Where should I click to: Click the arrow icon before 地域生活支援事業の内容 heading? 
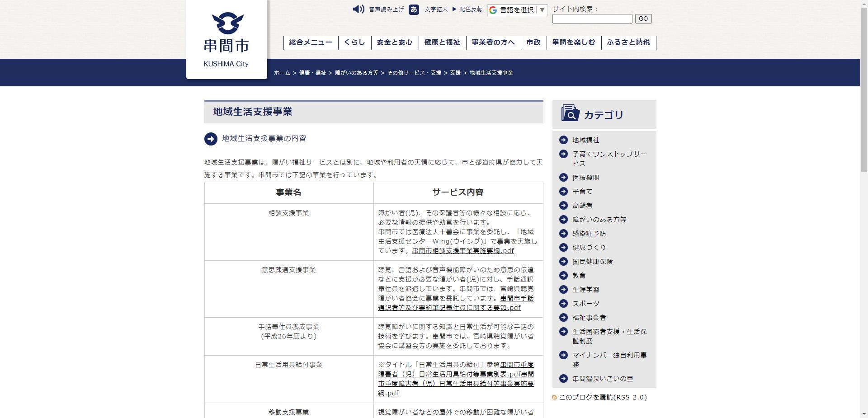[x=210, y=139]
